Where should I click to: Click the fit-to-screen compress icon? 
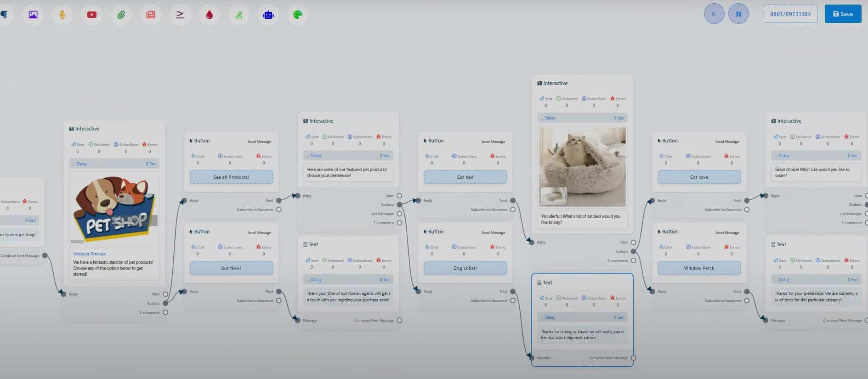(738, 14)
